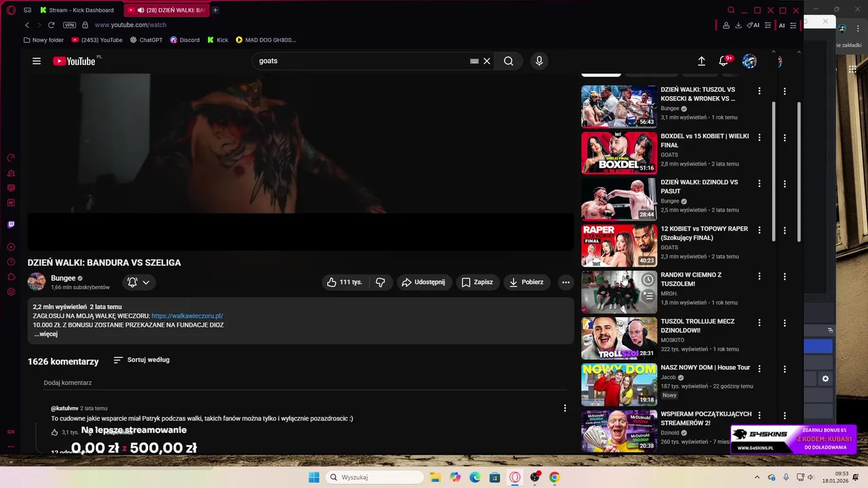Click the Udostępnij share button
This screenshot has height=488, width=868.
coord(423,282)
